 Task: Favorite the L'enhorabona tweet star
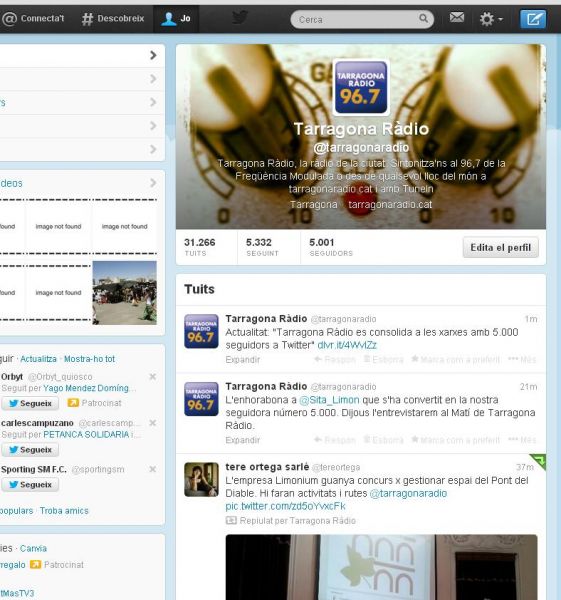pos(415,439)
